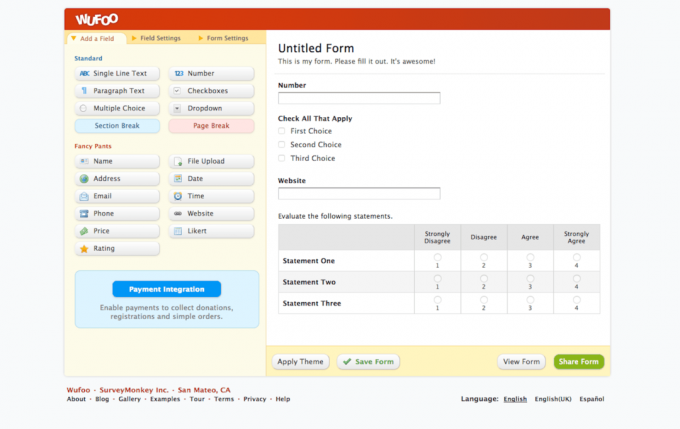Select Strongly Disagree for Statement Three

[x=438, y=300]
